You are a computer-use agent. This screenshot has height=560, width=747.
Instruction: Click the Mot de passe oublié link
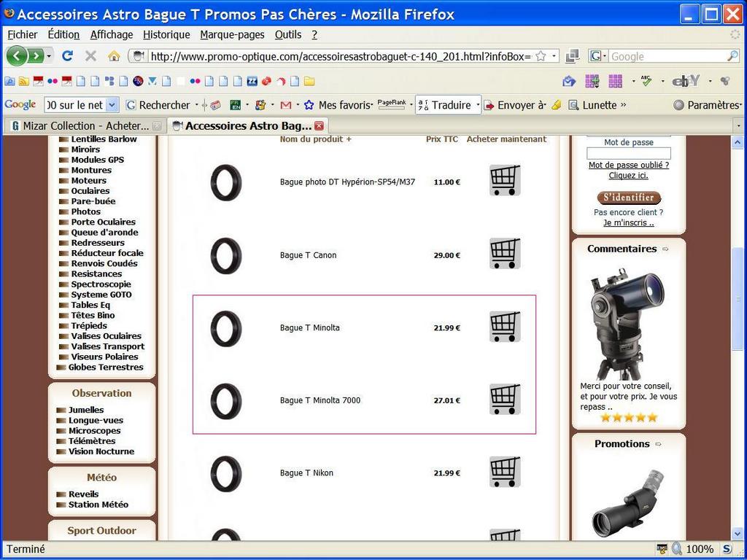pos(628,165)
